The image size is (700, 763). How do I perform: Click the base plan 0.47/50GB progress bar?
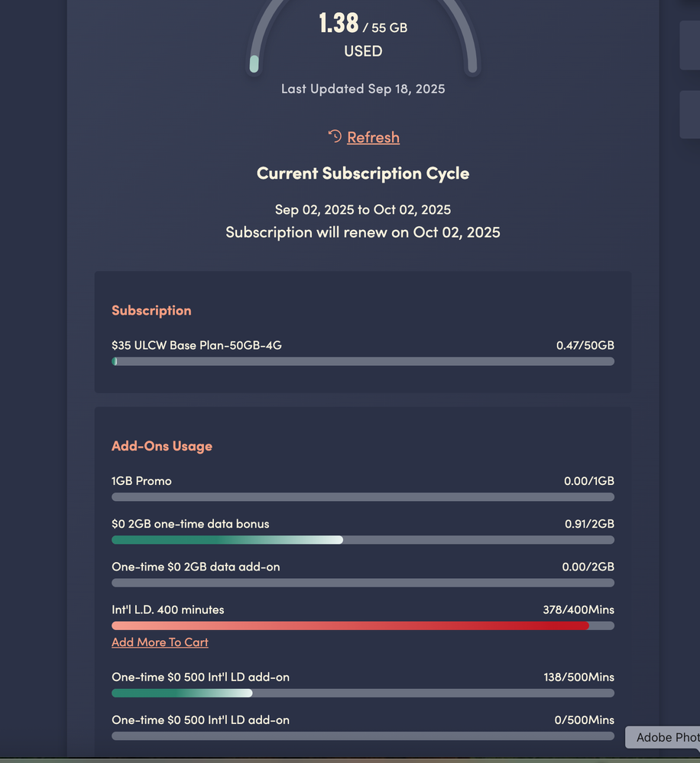[x=363, y=361]
